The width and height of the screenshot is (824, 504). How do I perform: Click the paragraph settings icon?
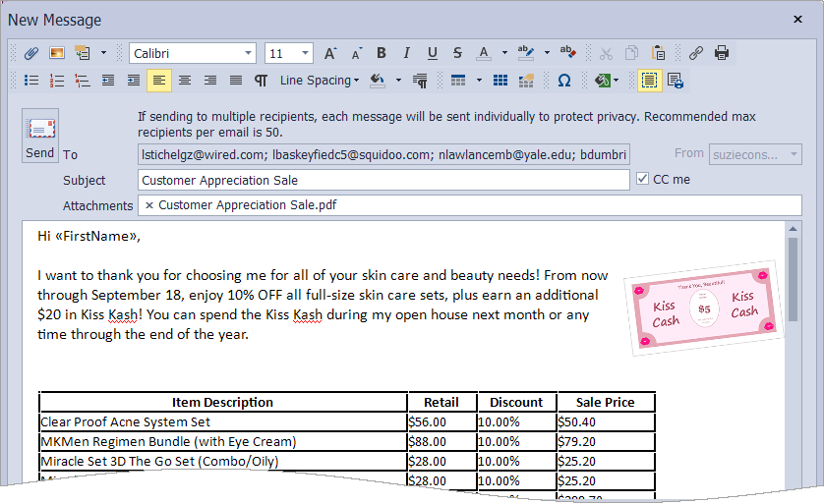tap(420, 81)
